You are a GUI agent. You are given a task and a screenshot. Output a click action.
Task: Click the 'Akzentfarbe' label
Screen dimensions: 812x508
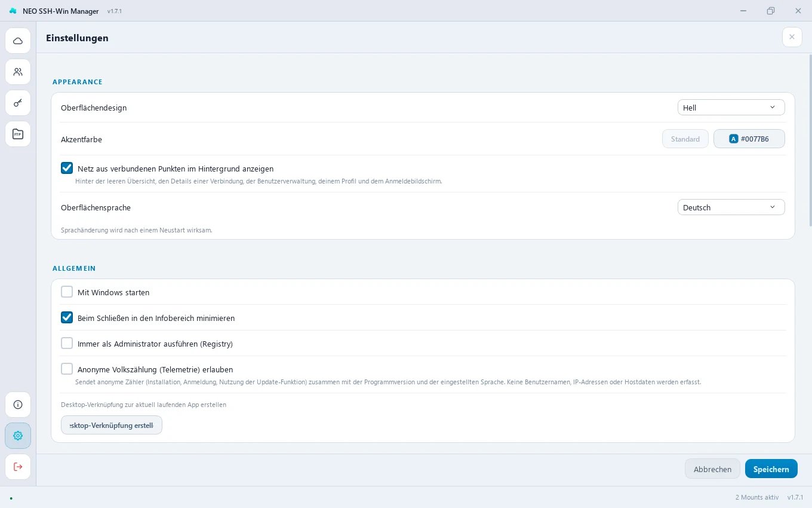81,139
